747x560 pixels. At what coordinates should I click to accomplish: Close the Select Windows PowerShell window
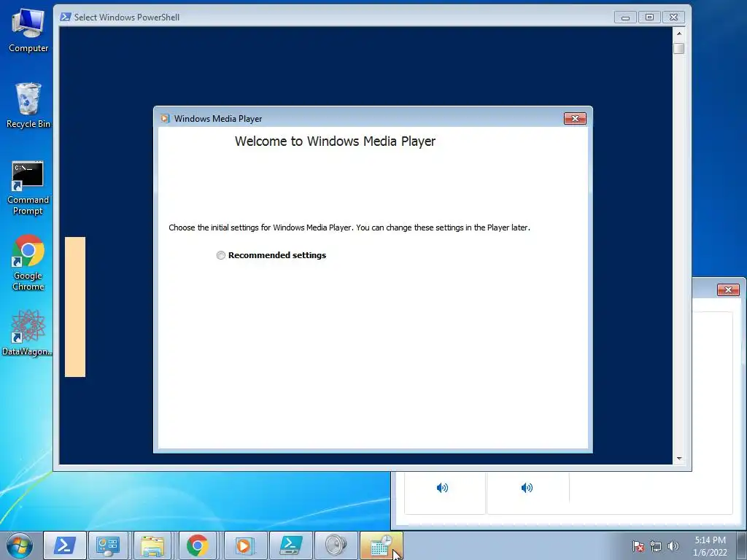673,17
